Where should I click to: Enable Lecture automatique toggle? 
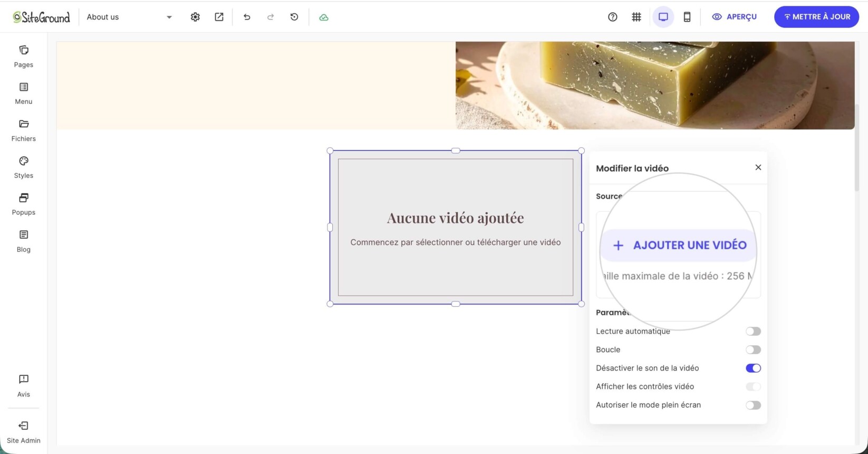point(753,332)
